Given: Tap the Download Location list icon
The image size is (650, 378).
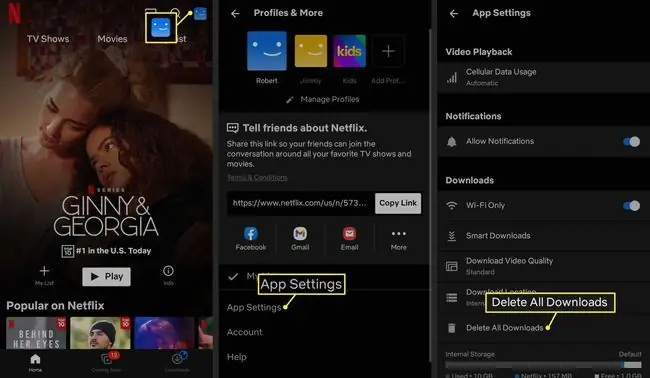Looking at the screenshot, I should click(x=452, y=298).
